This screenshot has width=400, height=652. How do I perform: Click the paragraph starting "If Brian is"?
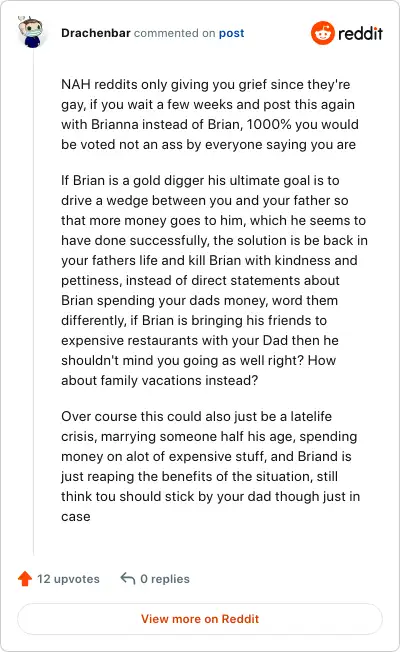(214, 280)
